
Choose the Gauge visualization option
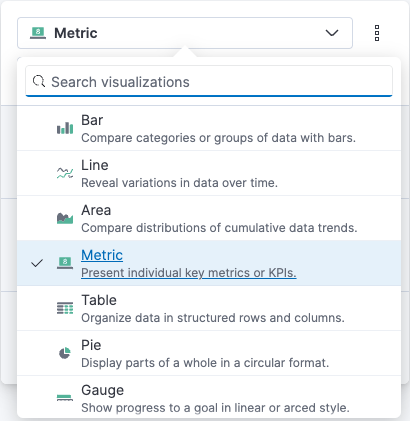[209, 397]
